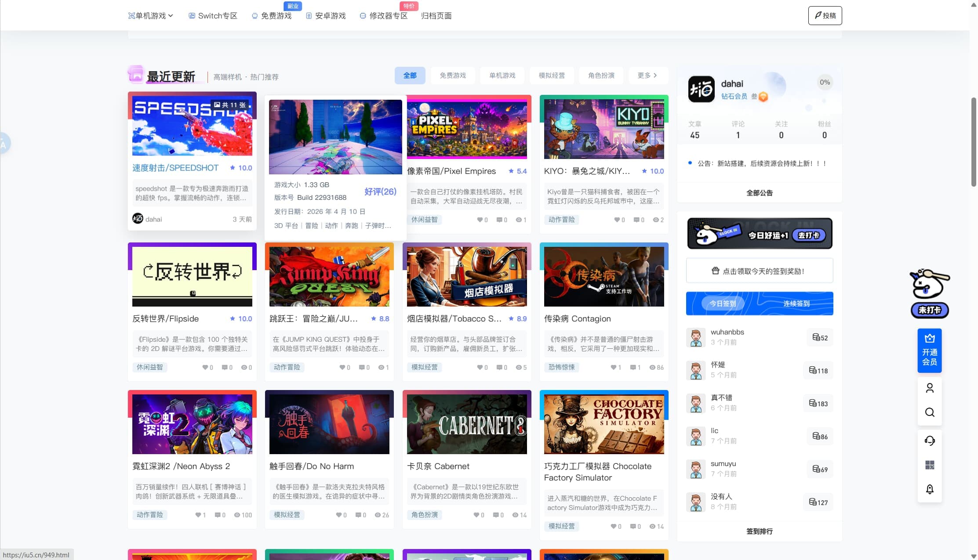This screenshot has height=560, width=978.
Task: Select the 免费游戏 filter tab under 最近更新
Action: tap(453, 76)
